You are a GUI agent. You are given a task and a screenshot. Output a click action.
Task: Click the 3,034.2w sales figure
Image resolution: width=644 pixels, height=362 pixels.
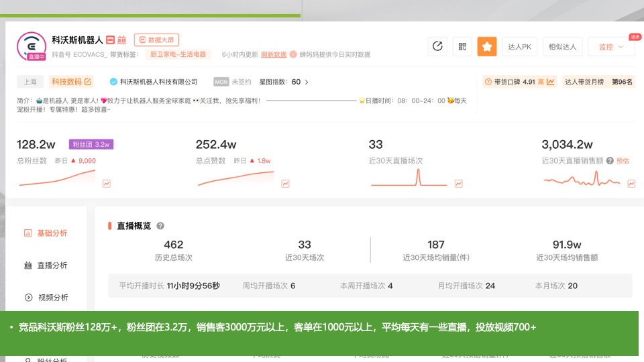568,145
